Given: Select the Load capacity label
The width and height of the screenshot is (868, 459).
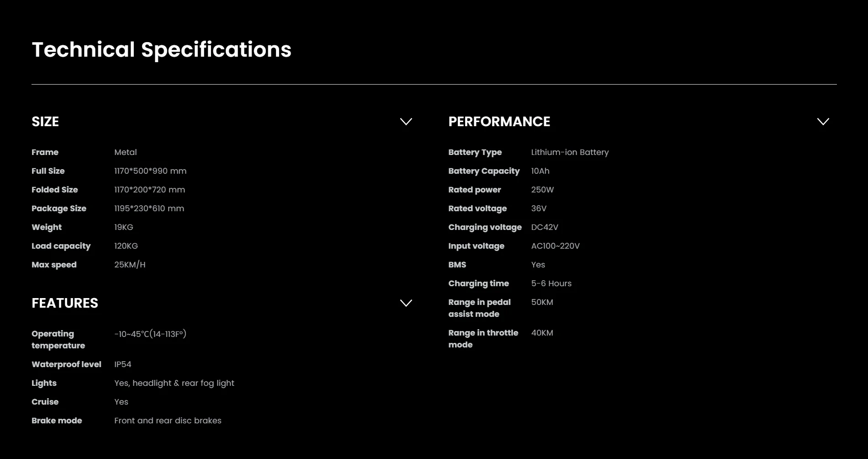Looking at the screenshot, I should (61, 246).
